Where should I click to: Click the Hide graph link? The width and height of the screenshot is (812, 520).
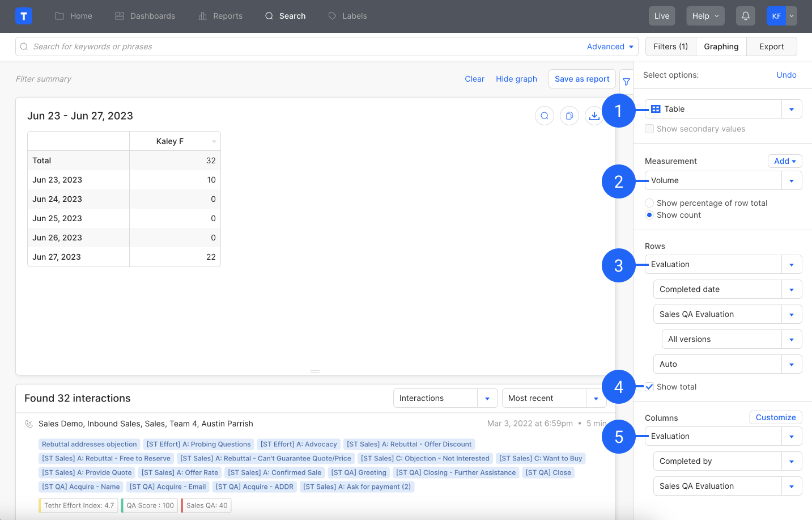pyautogui.click(x=516, y=79)
